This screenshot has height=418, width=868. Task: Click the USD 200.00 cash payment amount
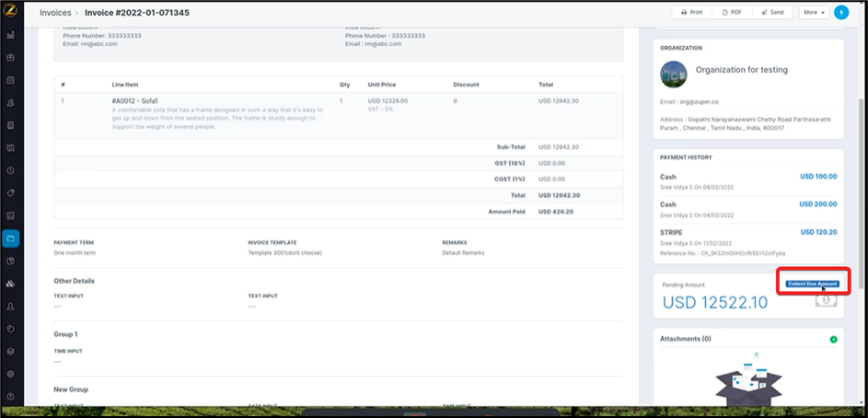coord(818,204)
